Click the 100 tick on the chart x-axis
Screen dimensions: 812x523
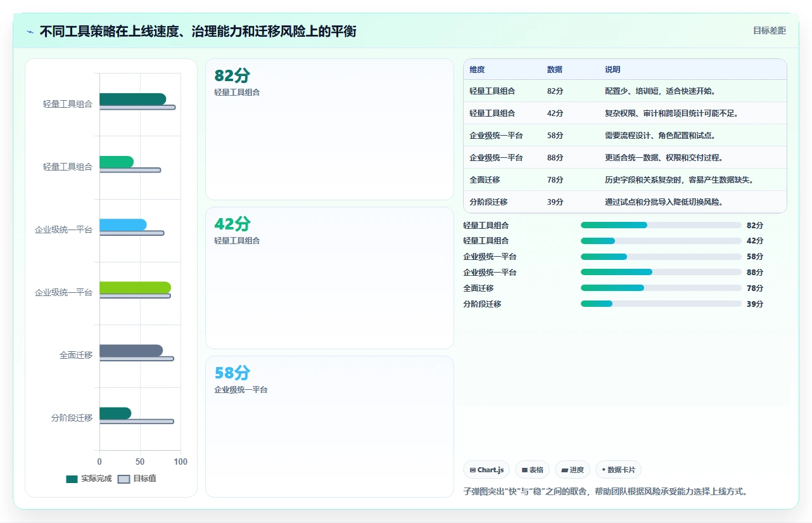point(181,462)
